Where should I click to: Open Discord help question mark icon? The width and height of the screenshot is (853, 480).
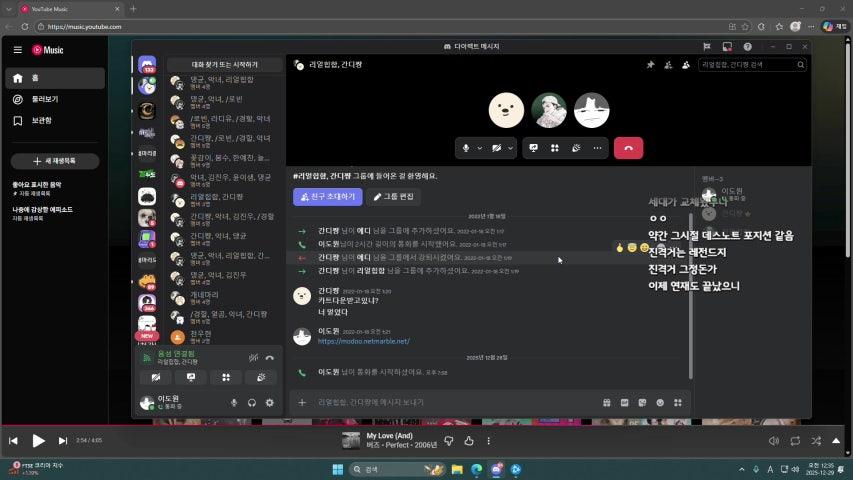[747, 47]
